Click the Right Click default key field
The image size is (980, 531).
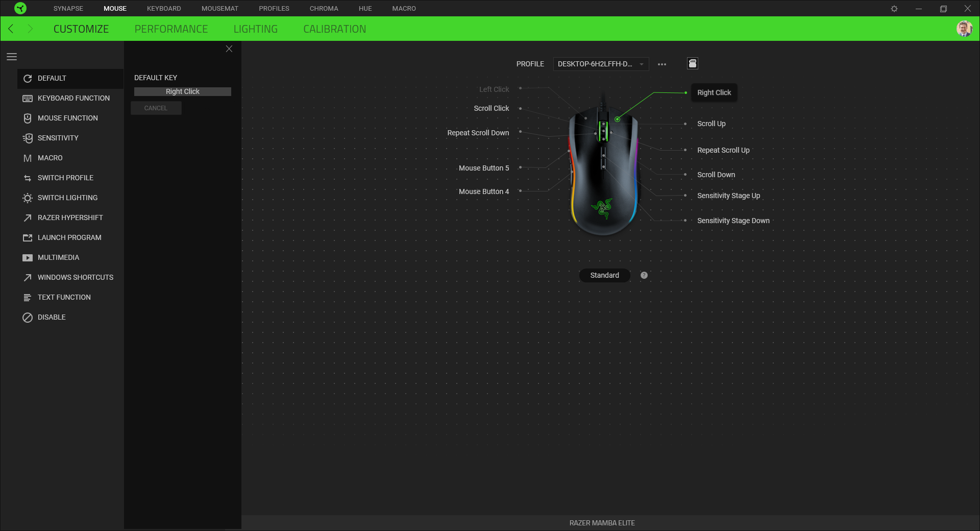183,91
